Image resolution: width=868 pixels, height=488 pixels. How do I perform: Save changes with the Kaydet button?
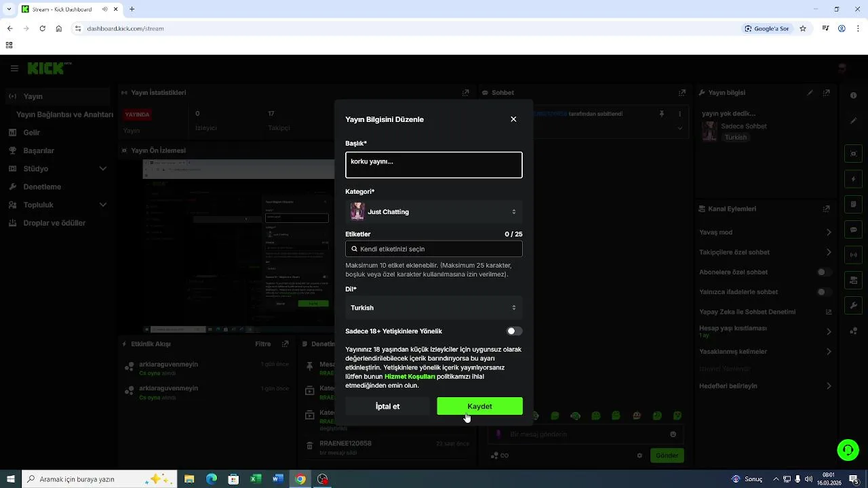pos(479,406)
